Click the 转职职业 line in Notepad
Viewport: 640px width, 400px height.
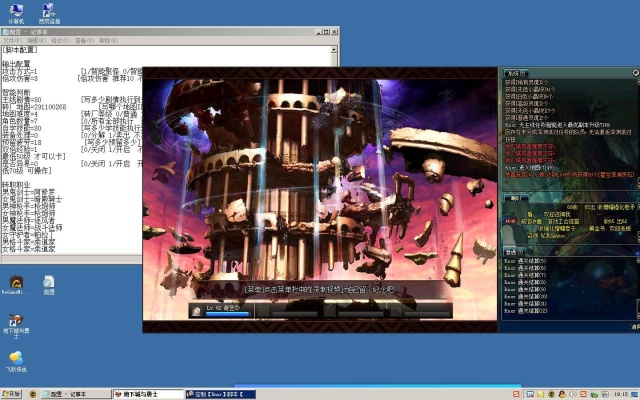16,185
